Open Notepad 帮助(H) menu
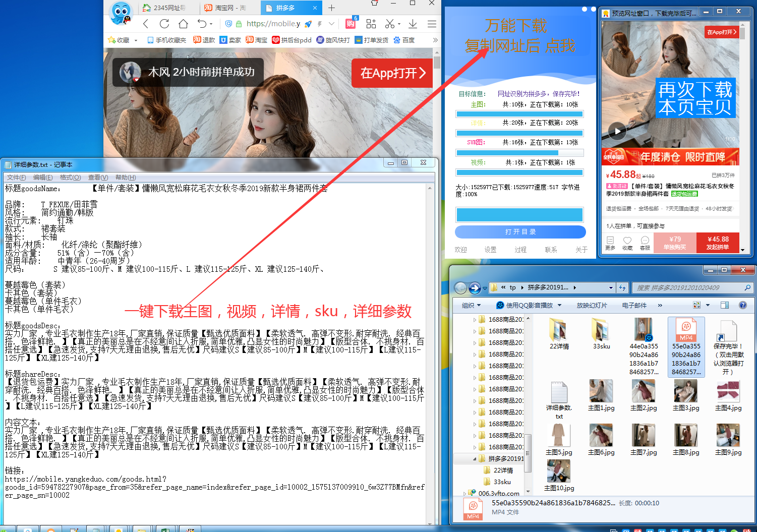Screen dimensions: 757x532 click(126, 178)
